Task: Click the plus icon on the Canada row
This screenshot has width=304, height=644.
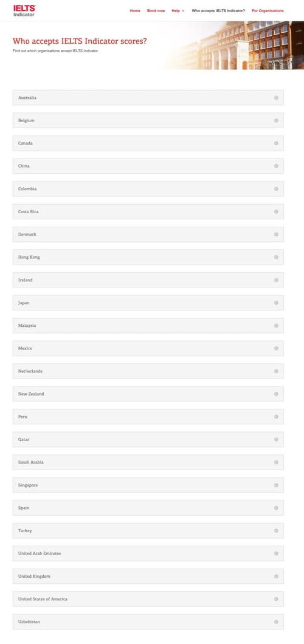Action: [x=276, y=143]
